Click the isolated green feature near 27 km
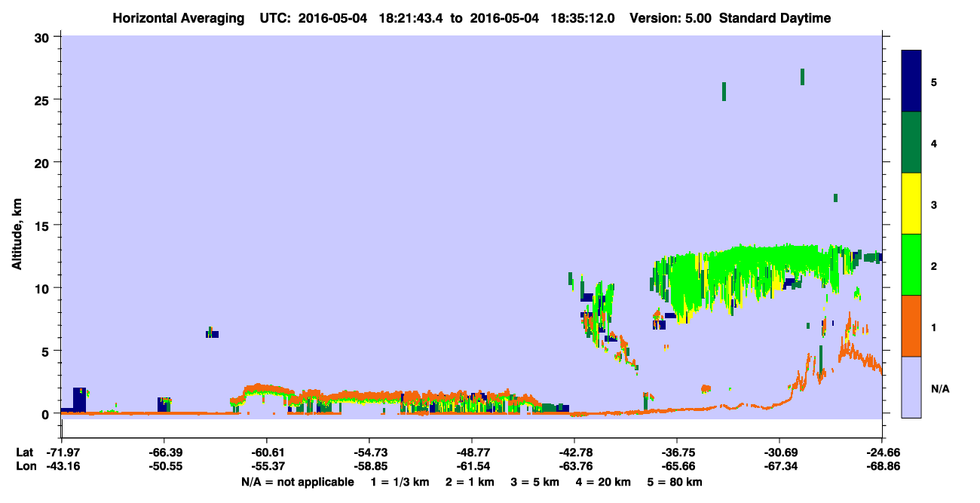Image resolution: width=980 pixels, height=503 pixels. pyautogui.click(x=802, y=77)
